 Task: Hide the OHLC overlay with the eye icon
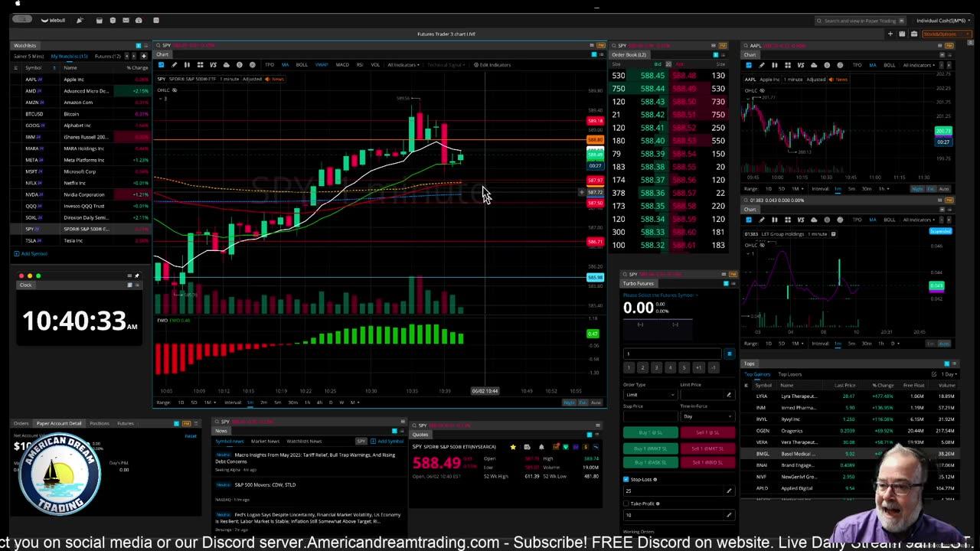pyautogui.click(x=174, y=90)
